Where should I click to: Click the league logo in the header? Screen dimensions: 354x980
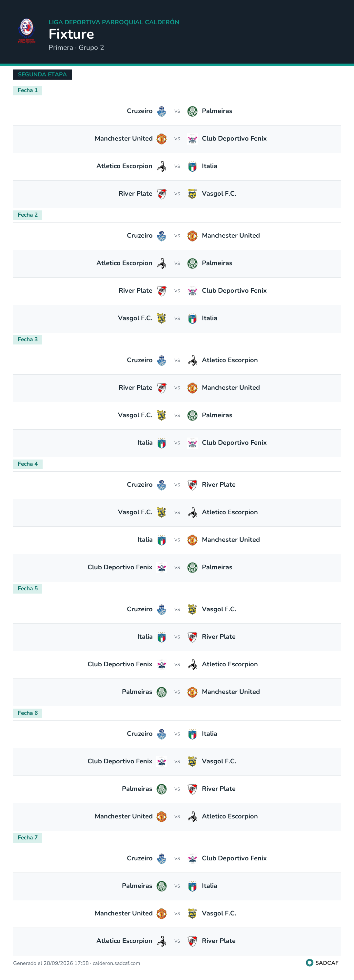click(x=27, y=31)
